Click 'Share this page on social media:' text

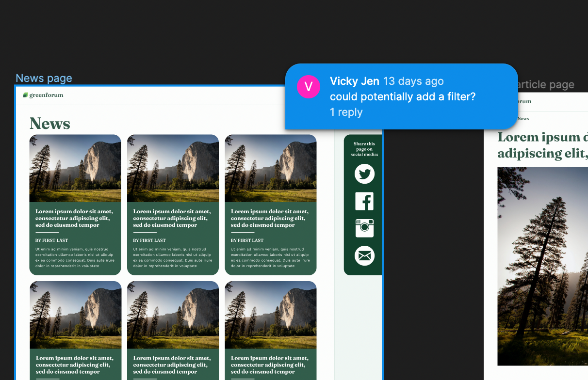tap(364, 149)
